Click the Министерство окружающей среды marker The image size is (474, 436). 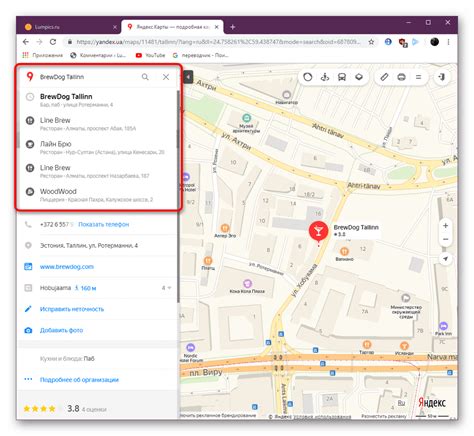[x=406, y=298]
